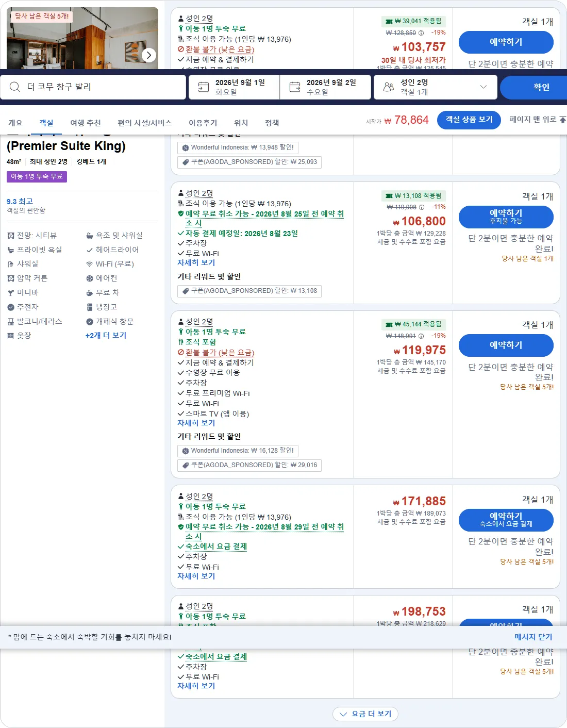Screen dimensions: 567x728
Task: Click the bathtub and shower amenity icon
Action: point(90,236)
